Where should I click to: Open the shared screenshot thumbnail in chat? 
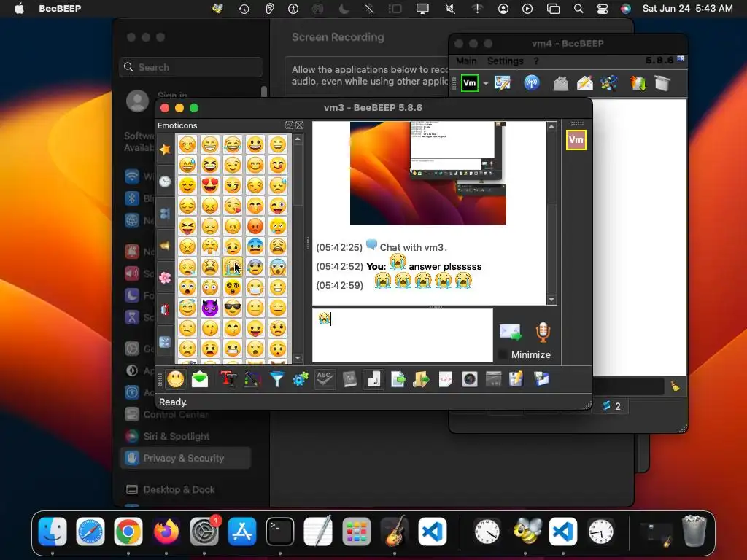pos(427,174)
